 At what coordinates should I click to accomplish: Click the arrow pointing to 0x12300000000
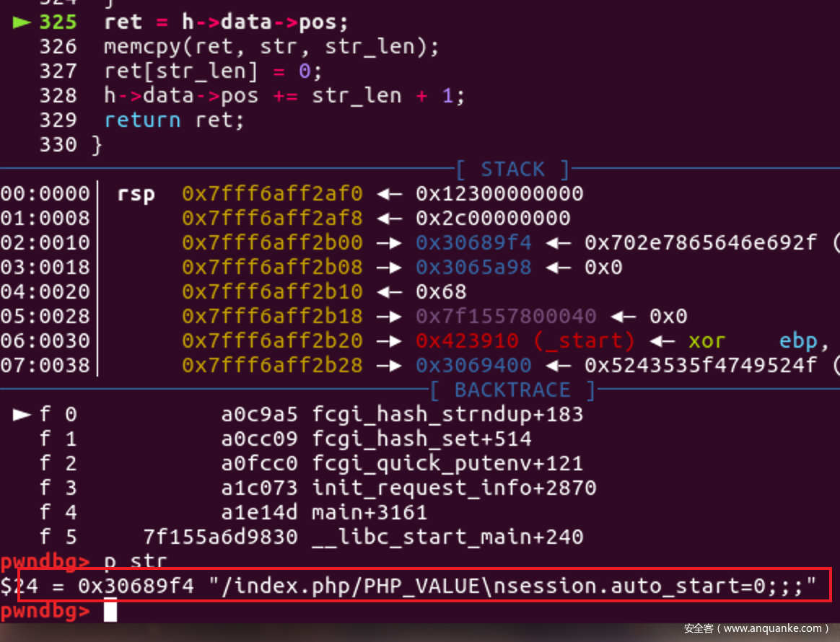(390, 194)
